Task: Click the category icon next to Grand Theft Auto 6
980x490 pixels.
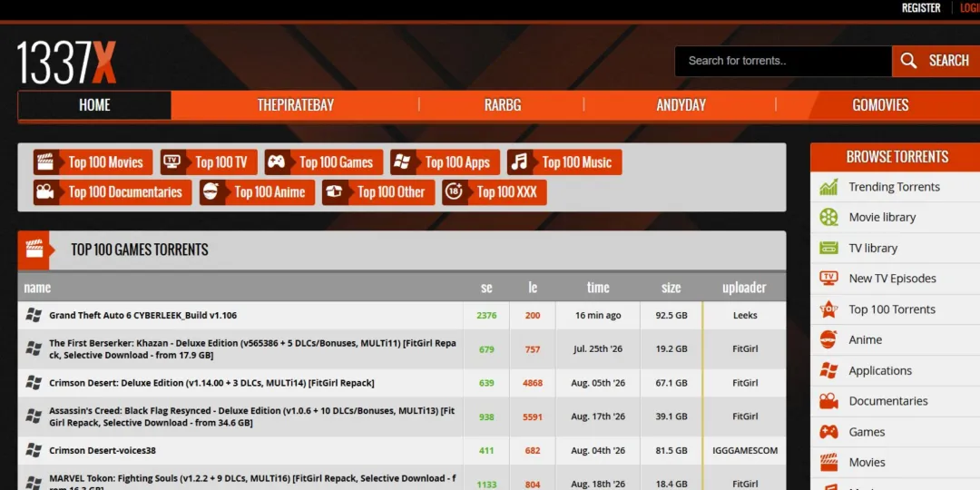Action: pyautogui.click(x=34, y=315)
